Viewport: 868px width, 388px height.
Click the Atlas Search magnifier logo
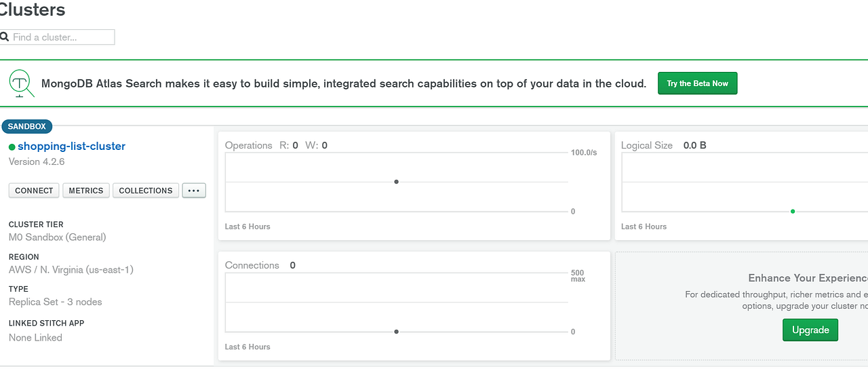coord(21,83)
